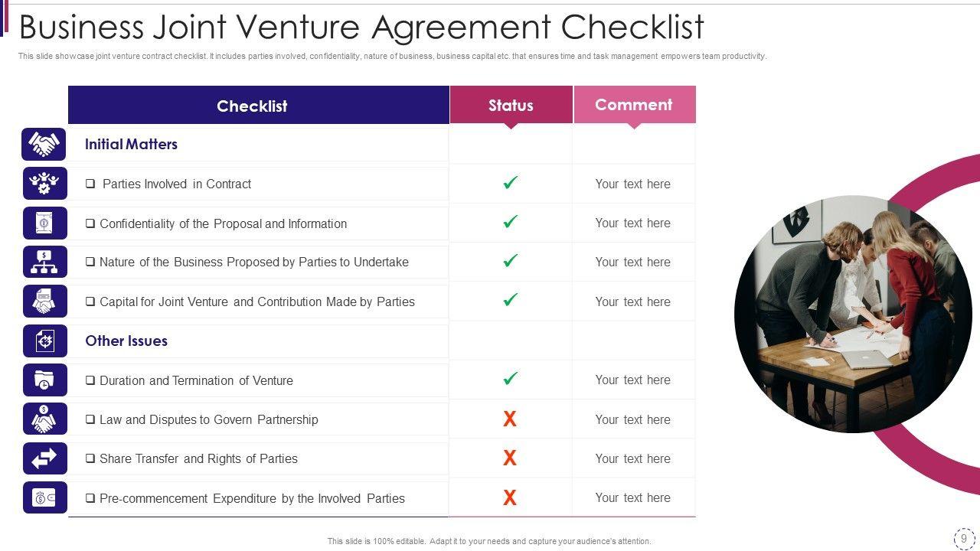Viewport: 980px width, 551px height.
Task: Click the Initial Matters section heading
Action: pyautogui.click(x=131, y=144)
